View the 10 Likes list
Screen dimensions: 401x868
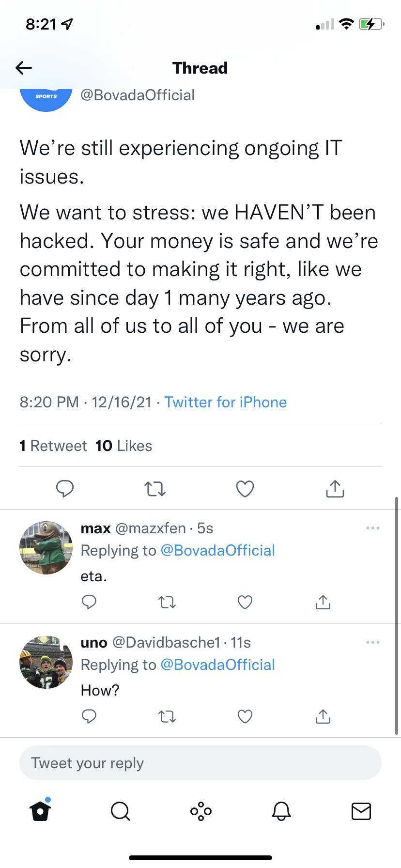click(x=124, y=446)
